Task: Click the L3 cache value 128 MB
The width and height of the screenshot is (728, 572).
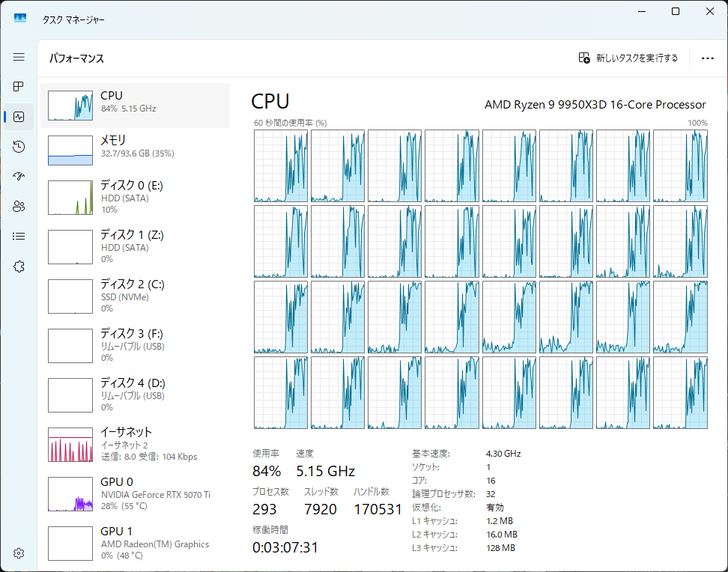Action: pos(500,548)
